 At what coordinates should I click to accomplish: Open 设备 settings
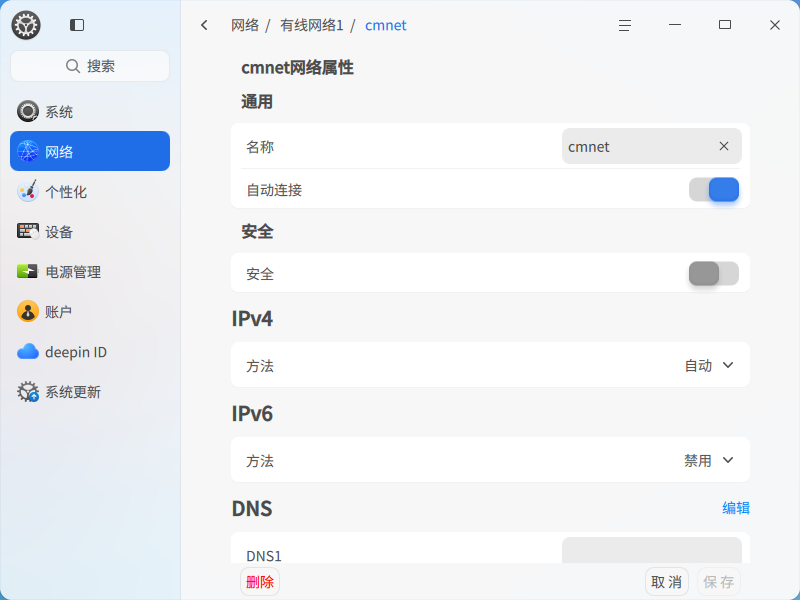(90, 231)
